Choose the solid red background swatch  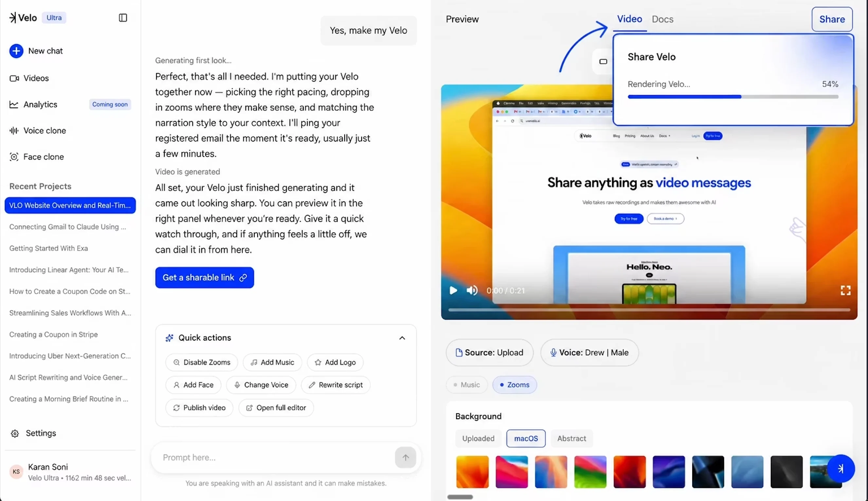pos(629,472)
